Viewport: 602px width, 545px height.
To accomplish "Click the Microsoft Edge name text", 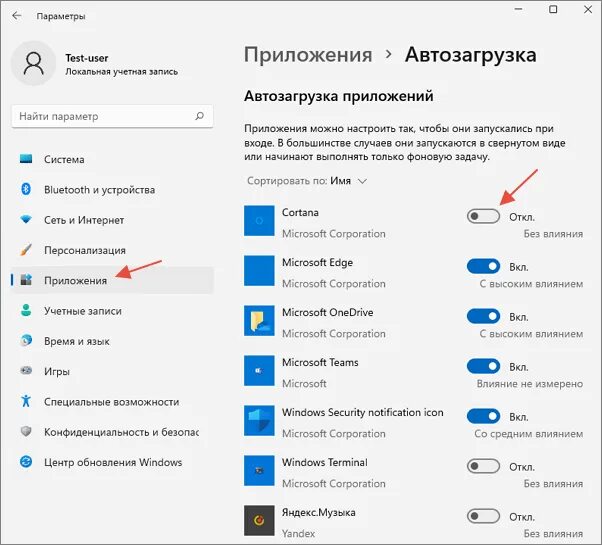I will pos(317,263).
